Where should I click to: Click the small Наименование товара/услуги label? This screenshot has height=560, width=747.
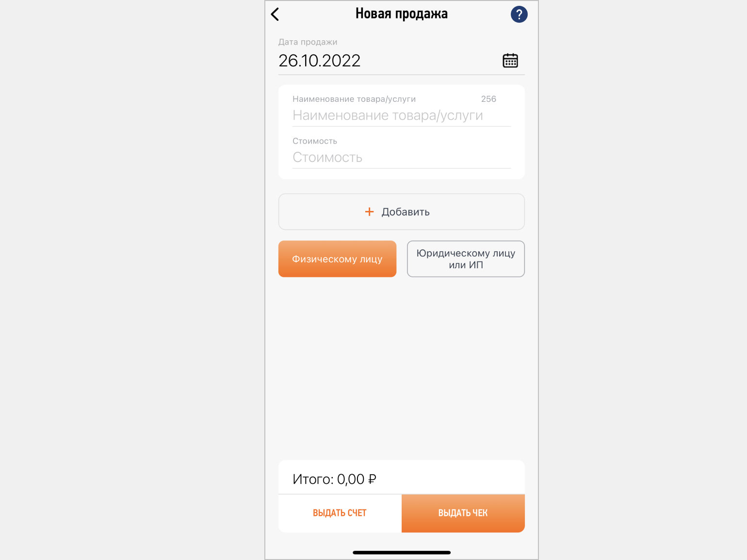[x=354, y=99]
